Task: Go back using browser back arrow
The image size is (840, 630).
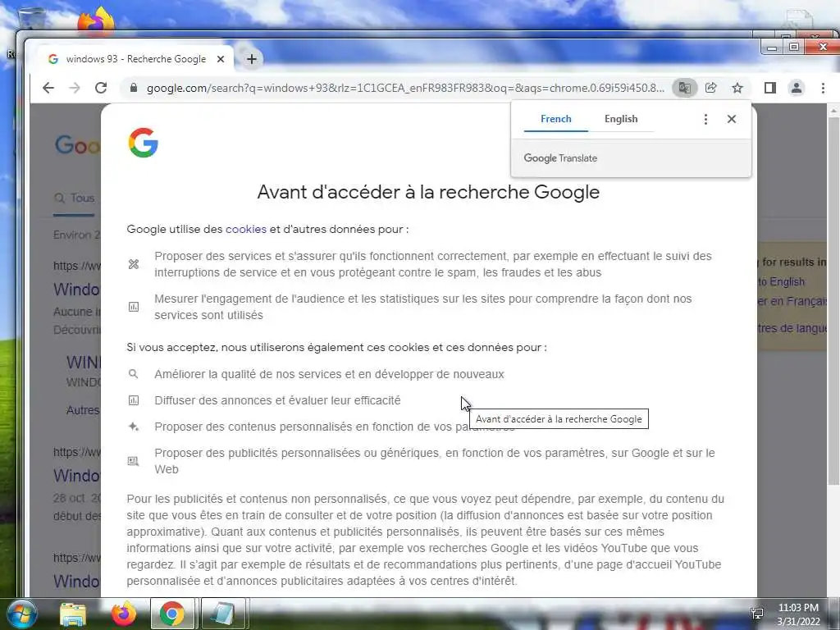Action: 48,88
